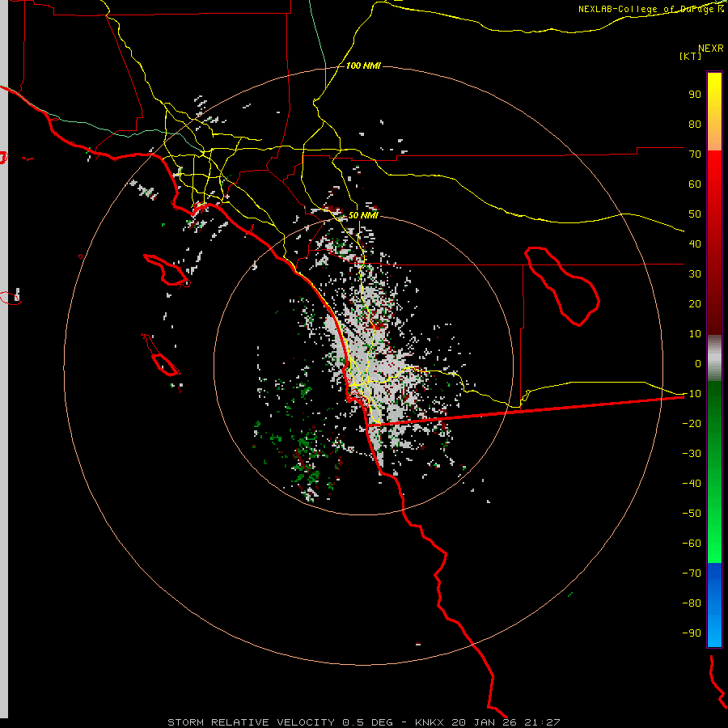Image resolution: width=728 pixels, height=728 pixels.
Task: Pick the green segment of the velocity color bar
Action: coord(714,472)
